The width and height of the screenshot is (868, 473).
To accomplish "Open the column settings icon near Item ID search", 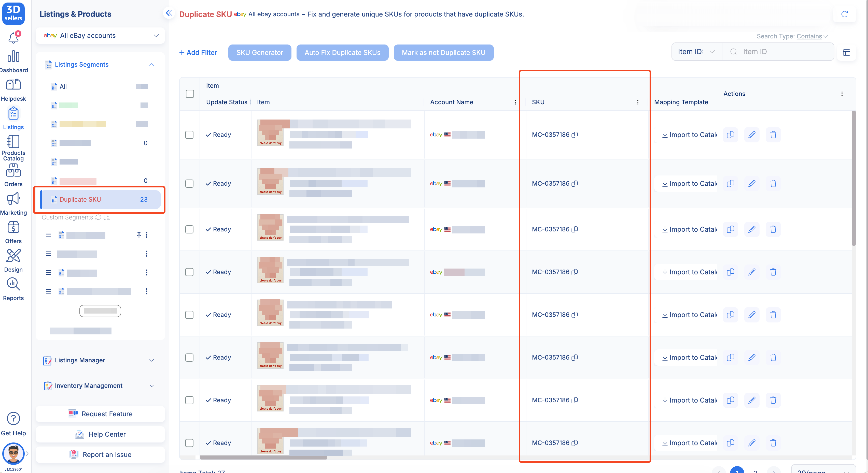I will pyautogui.click(x=847, y=53).
